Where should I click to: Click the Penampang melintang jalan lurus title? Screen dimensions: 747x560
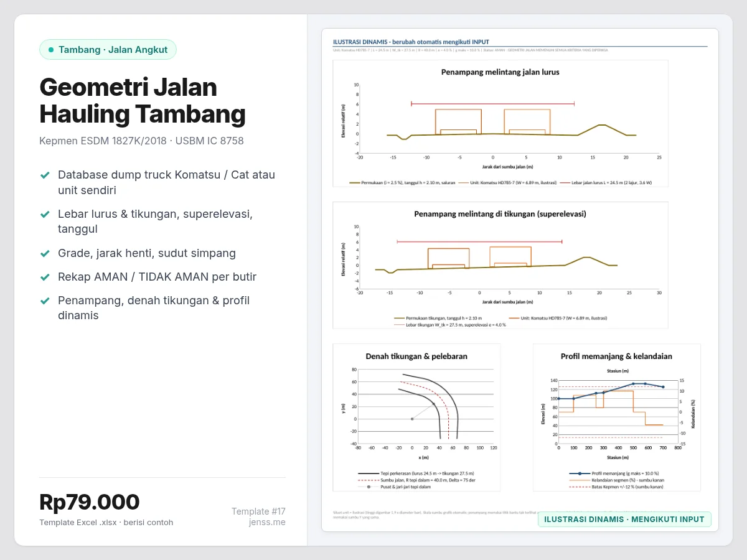[x=500, y=72]
